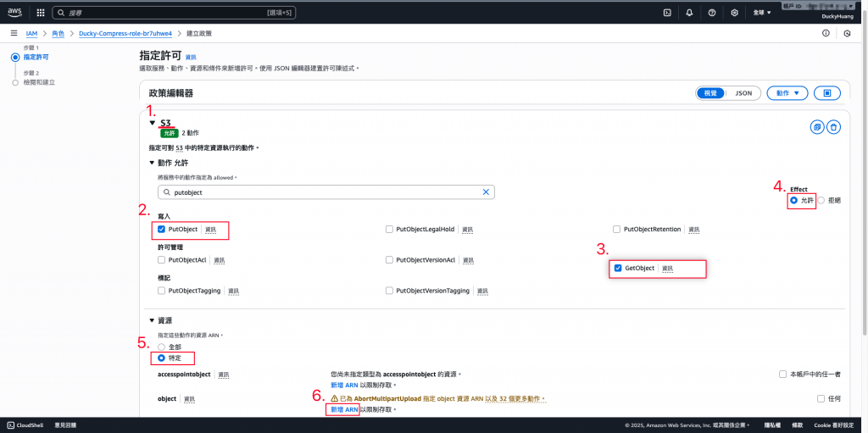Launch CloudShell from the top bar icon
The width and height of the screenshot is (868, 433).
click(x=668, y=12)
